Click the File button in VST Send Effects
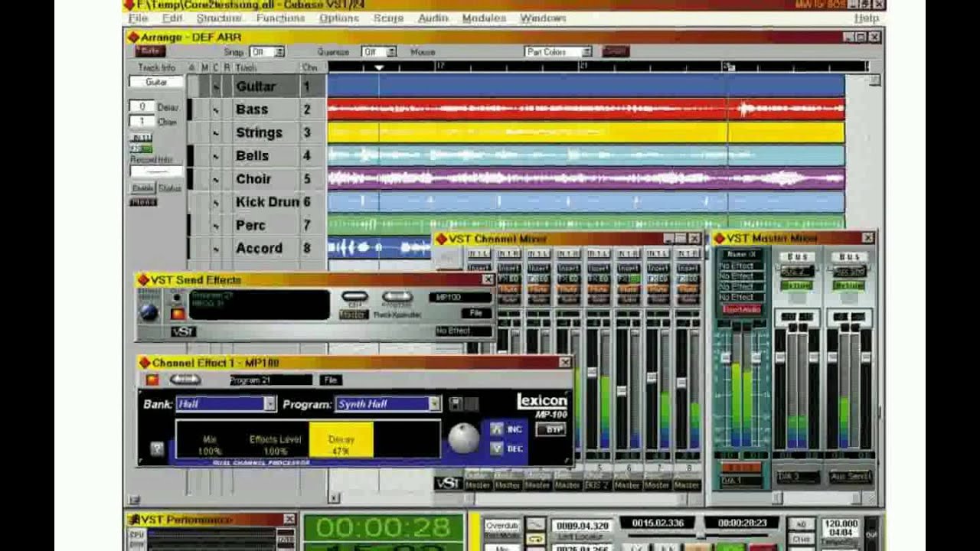980x551 pixels. pos(475,314)
